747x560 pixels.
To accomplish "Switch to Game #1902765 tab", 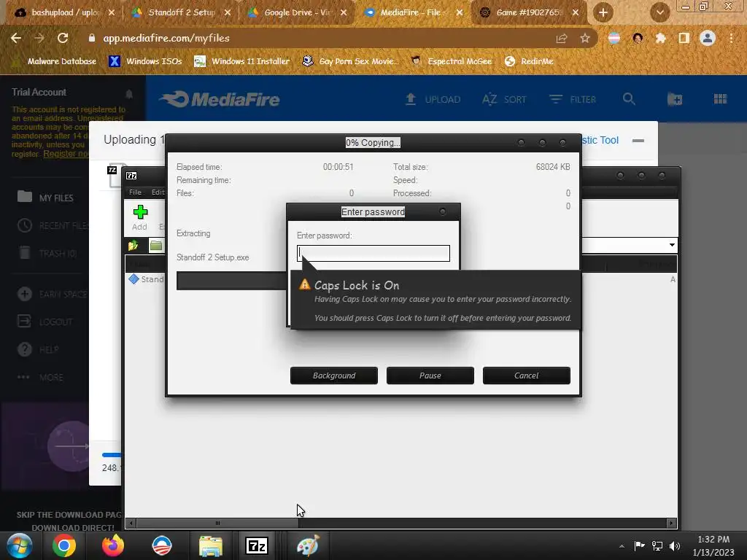I will coord(530,12).
